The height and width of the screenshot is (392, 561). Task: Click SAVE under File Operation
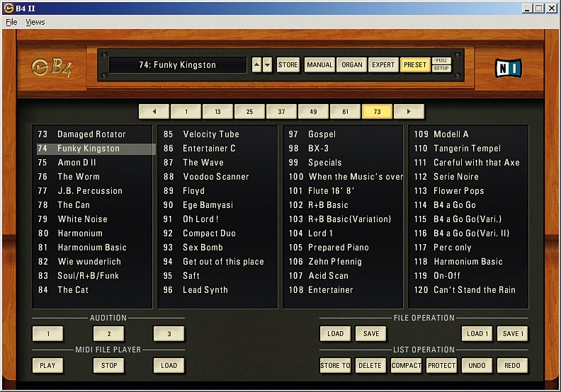(x=371, y=334)
